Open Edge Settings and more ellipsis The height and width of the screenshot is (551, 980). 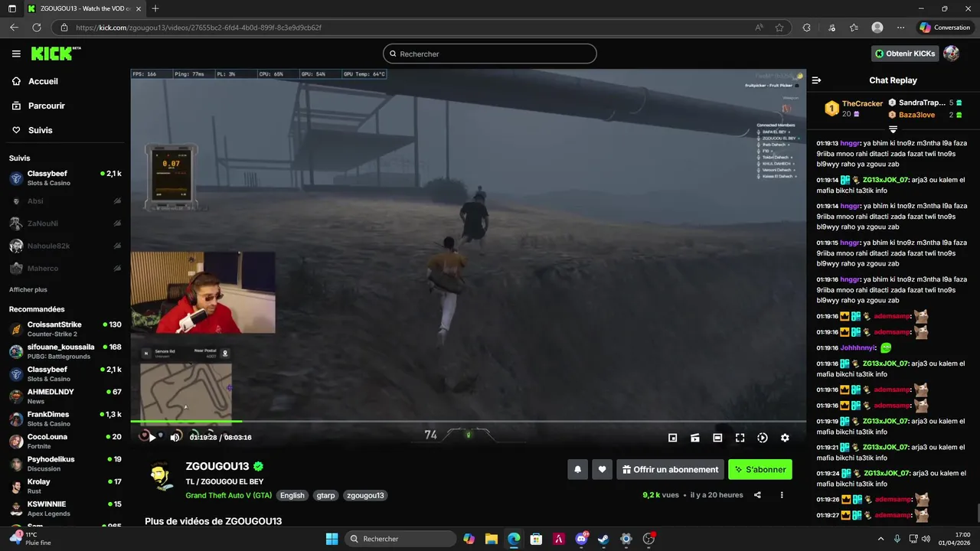pos(901,28)
